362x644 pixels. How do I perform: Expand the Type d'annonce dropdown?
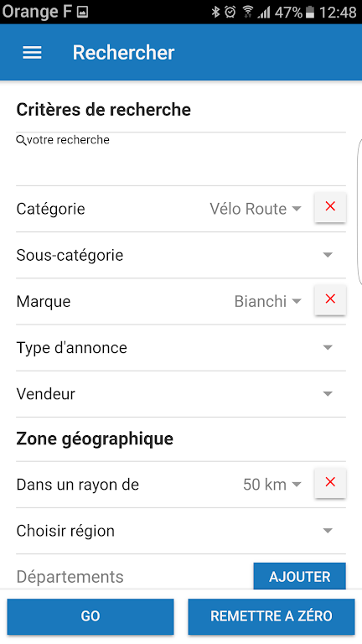pyautogui.click(x=328, y=348)
